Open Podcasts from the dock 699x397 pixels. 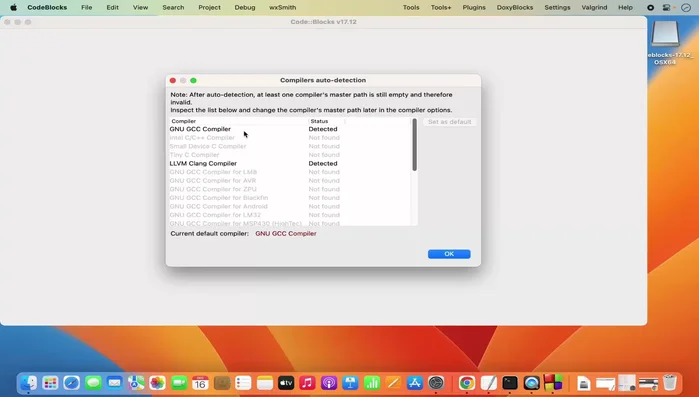pos(329,383)
